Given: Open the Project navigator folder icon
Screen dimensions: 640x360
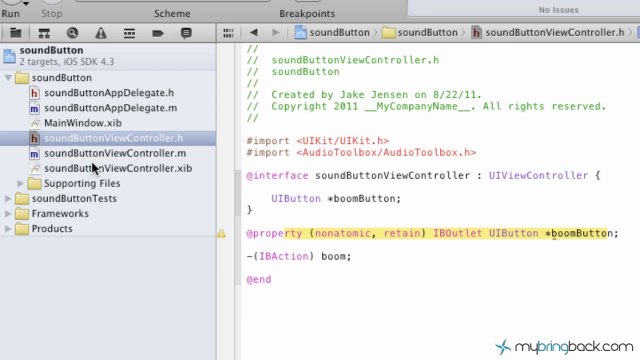Looking at the screenshot, I should pyautogui.click(x=16, y=33).
